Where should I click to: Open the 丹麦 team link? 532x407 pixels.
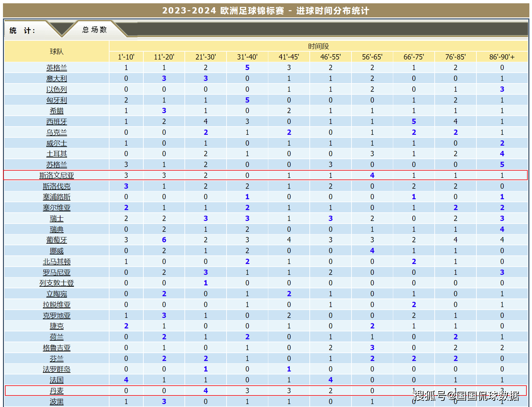[x=57, y=391]
